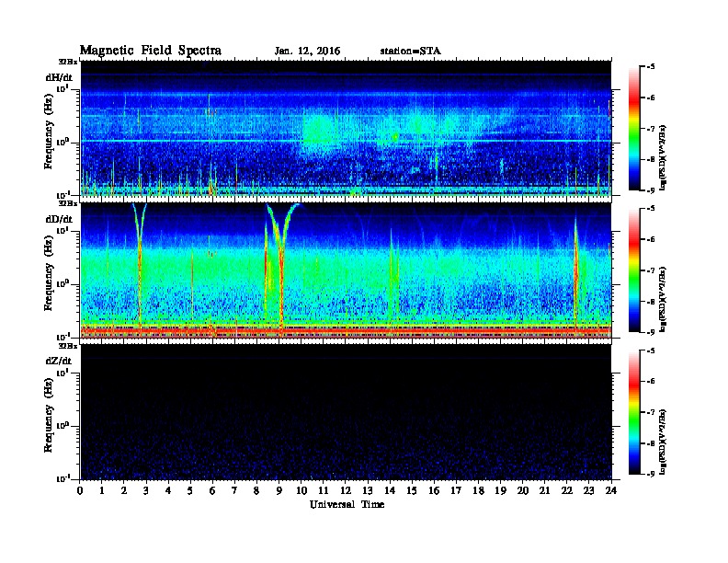This screenshot has width=728, height=563.
Task: Click hour 24 on time axis
Action: click(x=611, y=490)
